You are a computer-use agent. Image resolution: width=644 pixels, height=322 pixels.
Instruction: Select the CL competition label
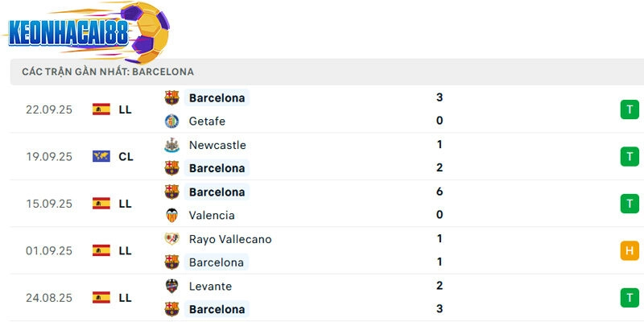(x=126, y=156)
